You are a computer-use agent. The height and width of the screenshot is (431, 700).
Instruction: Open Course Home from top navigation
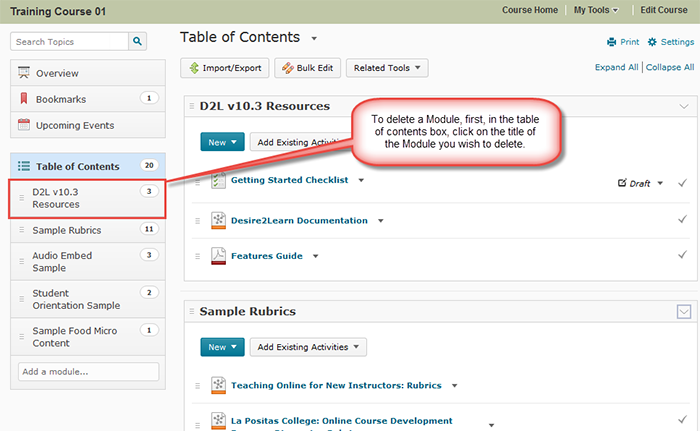(531, 10)
